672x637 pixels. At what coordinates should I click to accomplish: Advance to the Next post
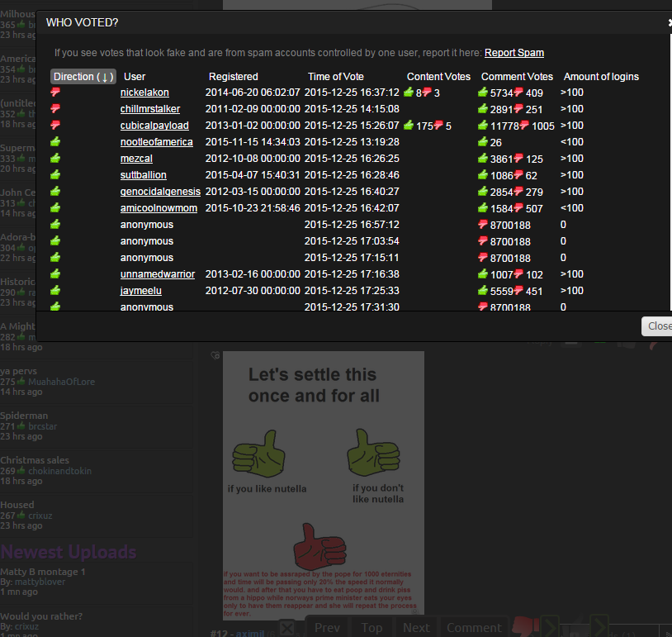tap(416, 628)
